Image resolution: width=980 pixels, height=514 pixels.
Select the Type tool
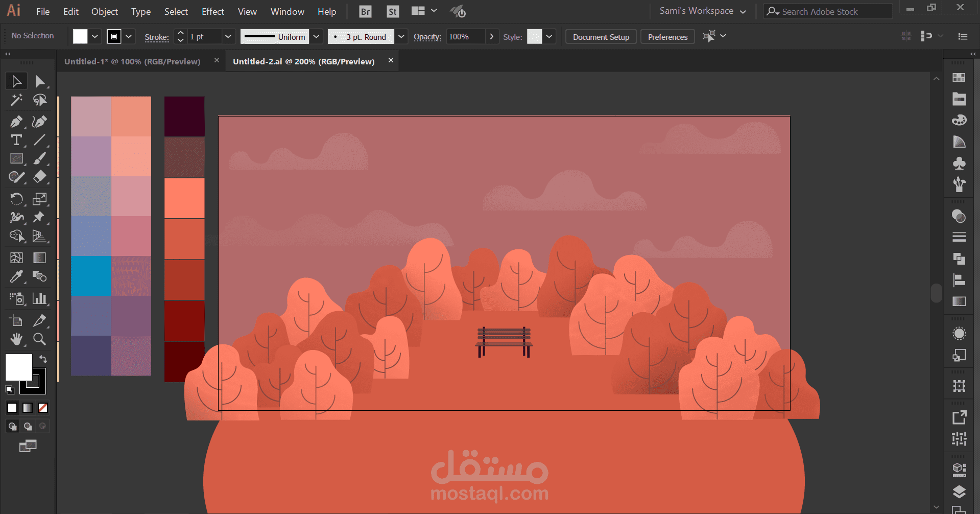click(x=16, y=140)
